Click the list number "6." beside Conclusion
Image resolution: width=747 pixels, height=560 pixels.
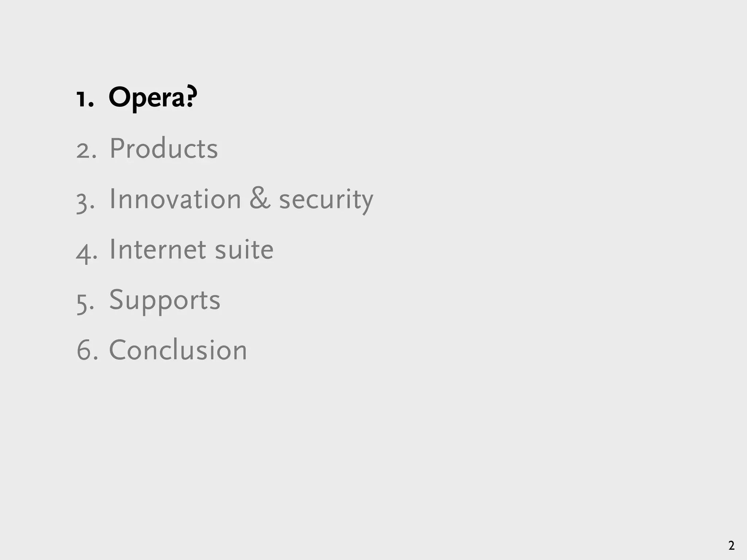point(87,350)
